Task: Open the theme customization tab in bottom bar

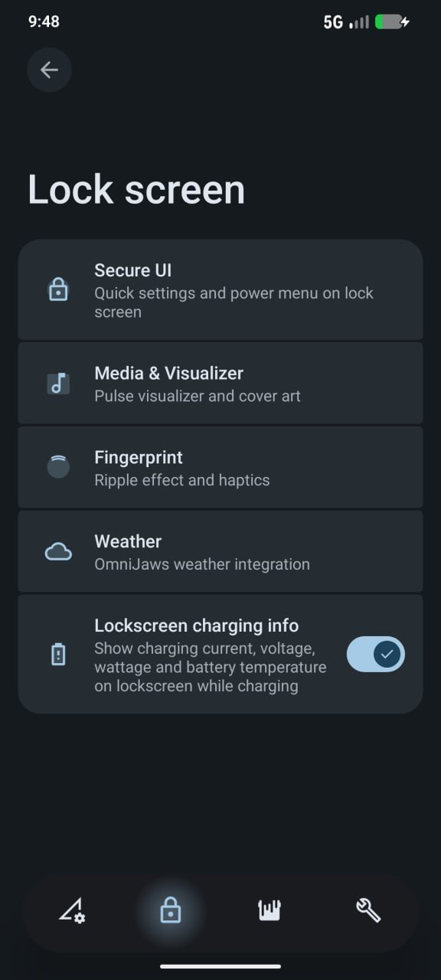Action: pyautogui.click(x=73, y=910)
